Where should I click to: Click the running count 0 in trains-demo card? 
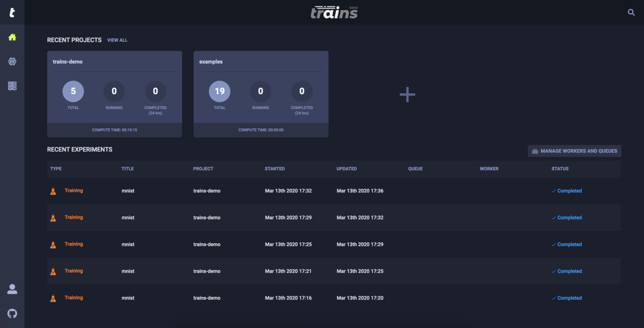point(114,92)
